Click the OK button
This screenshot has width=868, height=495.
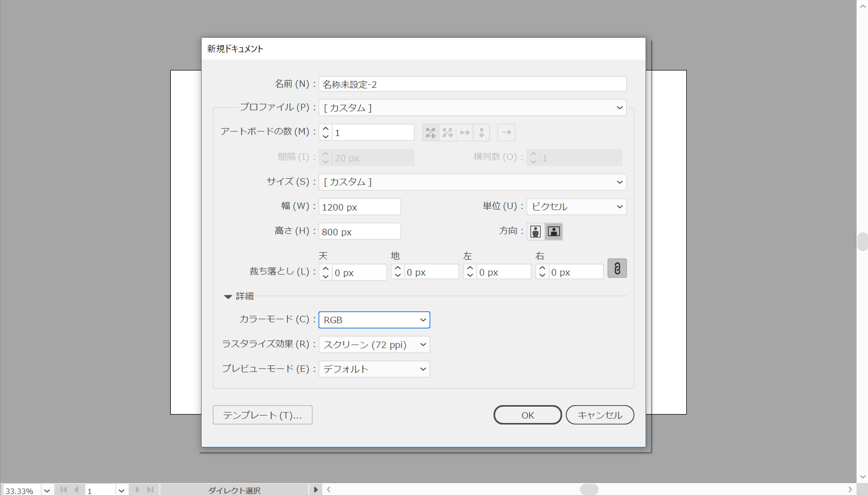[527, 415]
